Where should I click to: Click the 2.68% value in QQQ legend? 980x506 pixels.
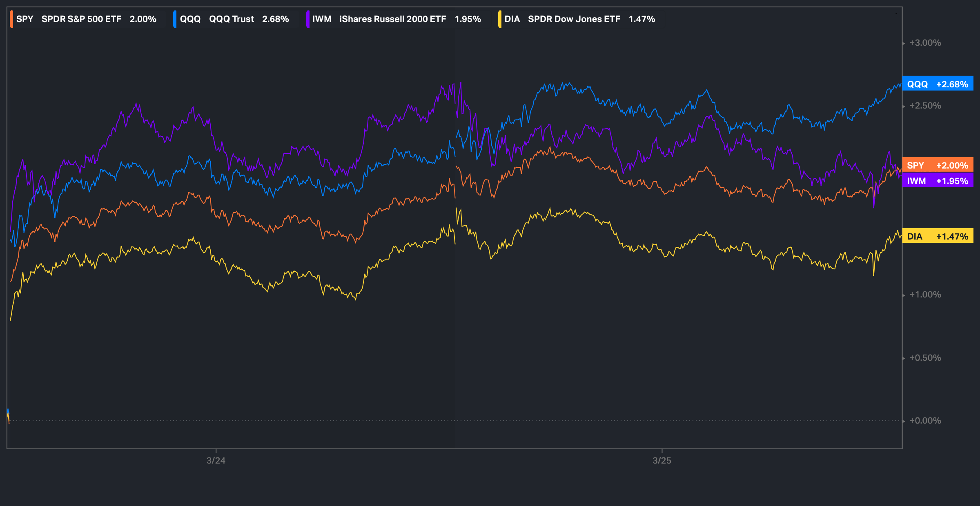[275, 19]
